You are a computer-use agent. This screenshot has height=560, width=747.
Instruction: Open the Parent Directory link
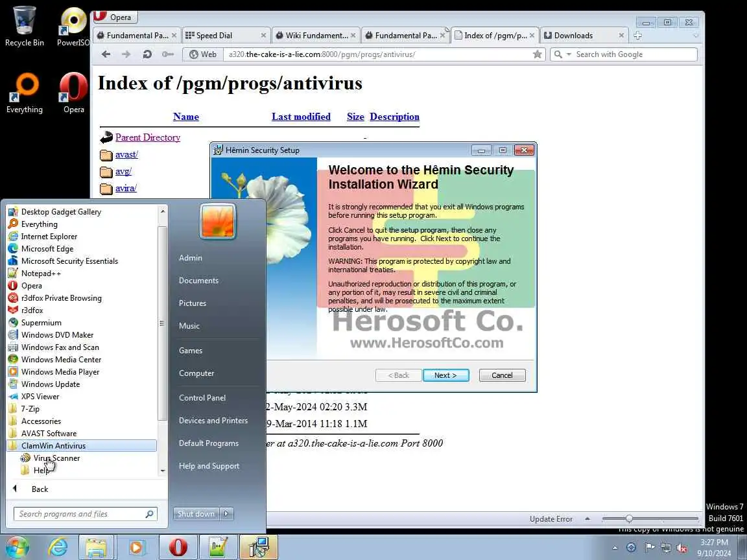pyautogui.click(x=148, y=137)
